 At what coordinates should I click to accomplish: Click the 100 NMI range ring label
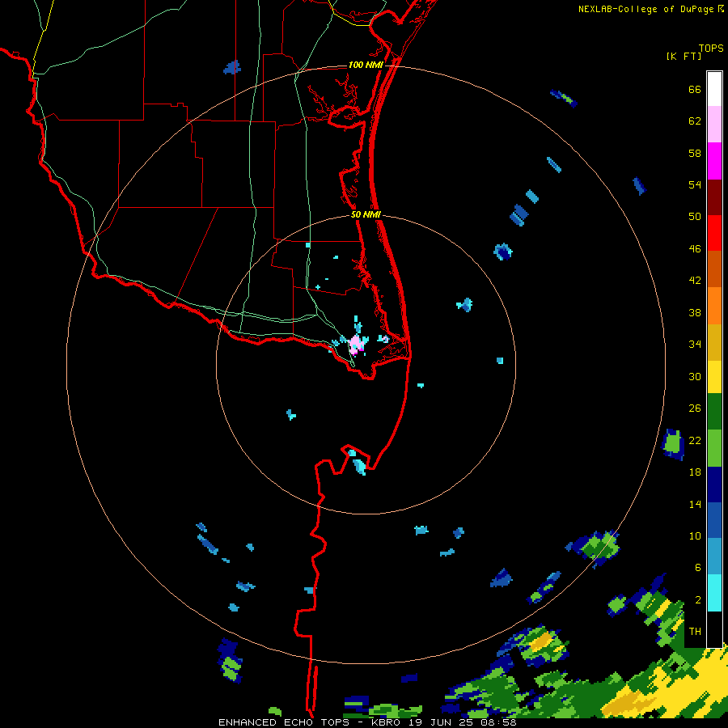point(366,65)
